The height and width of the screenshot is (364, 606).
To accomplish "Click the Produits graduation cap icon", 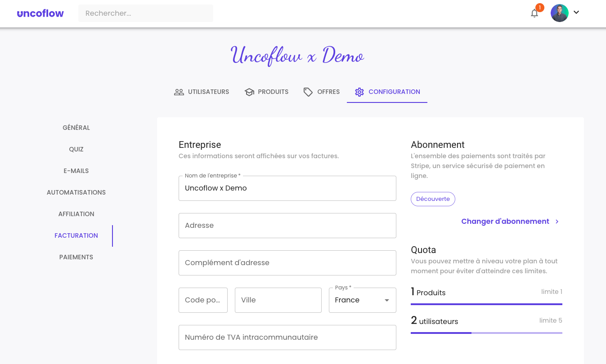I will [x=249, y=92].
